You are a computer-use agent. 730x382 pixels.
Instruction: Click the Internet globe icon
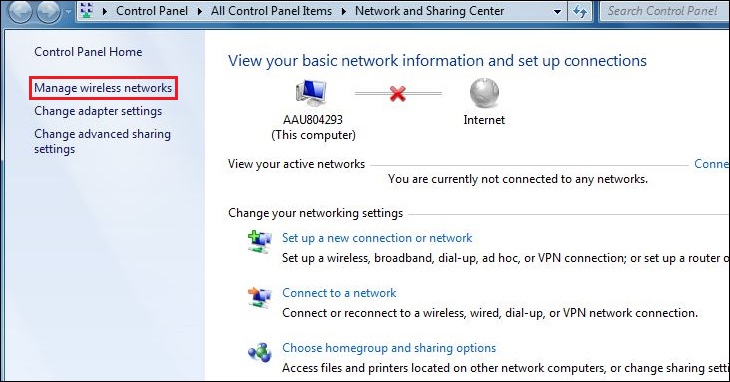pos(484,93)
